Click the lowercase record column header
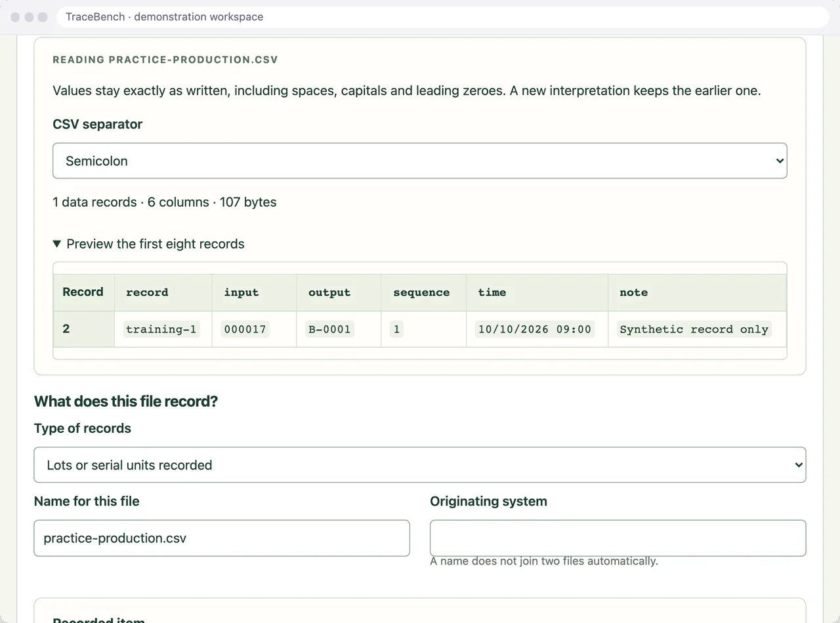Screen dimensions: 840x623 [x=163, y=292]
